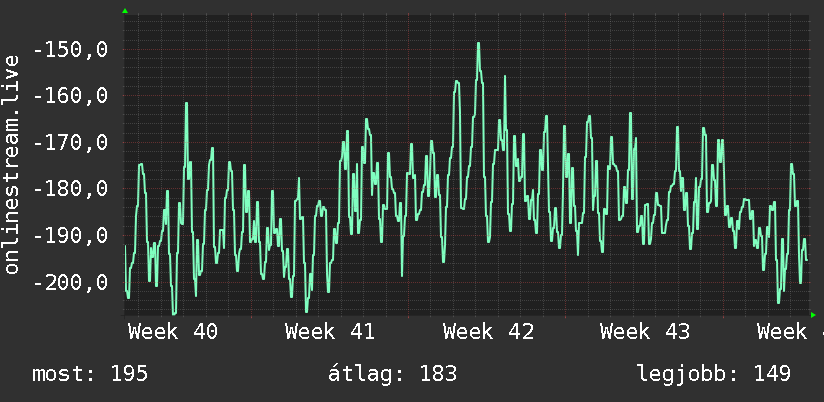Click the onlinestream.live vertical axis title
Image resolution: width=824 pixels, height=402 pixels.
pos(11,164)
